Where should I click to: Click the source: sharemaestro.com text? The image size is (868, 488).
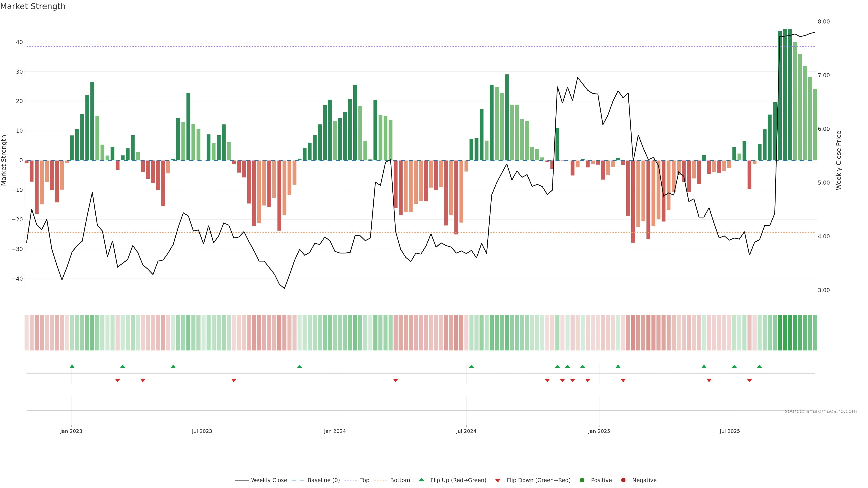pyautogui.click(x=821, y=411)
